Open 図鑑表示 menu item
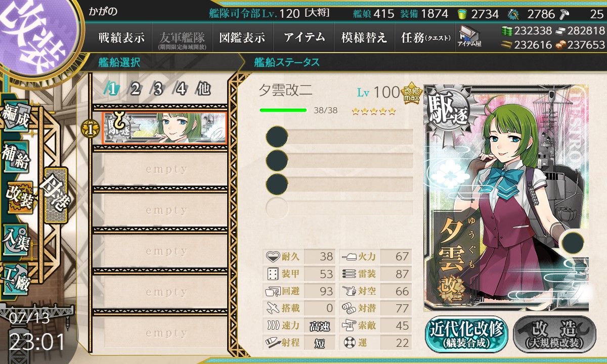Viewport: 607px width, 364px height. coord(242,37)
